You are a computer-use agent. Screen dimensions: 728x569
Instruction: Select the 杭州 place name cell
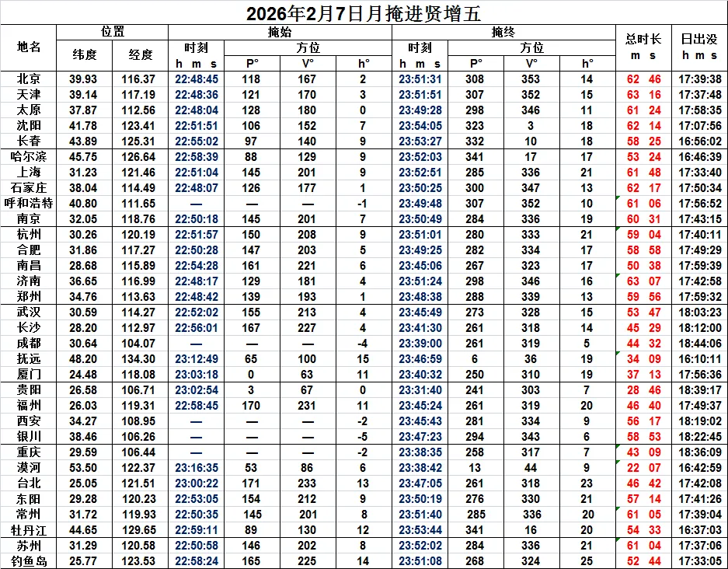28,235
